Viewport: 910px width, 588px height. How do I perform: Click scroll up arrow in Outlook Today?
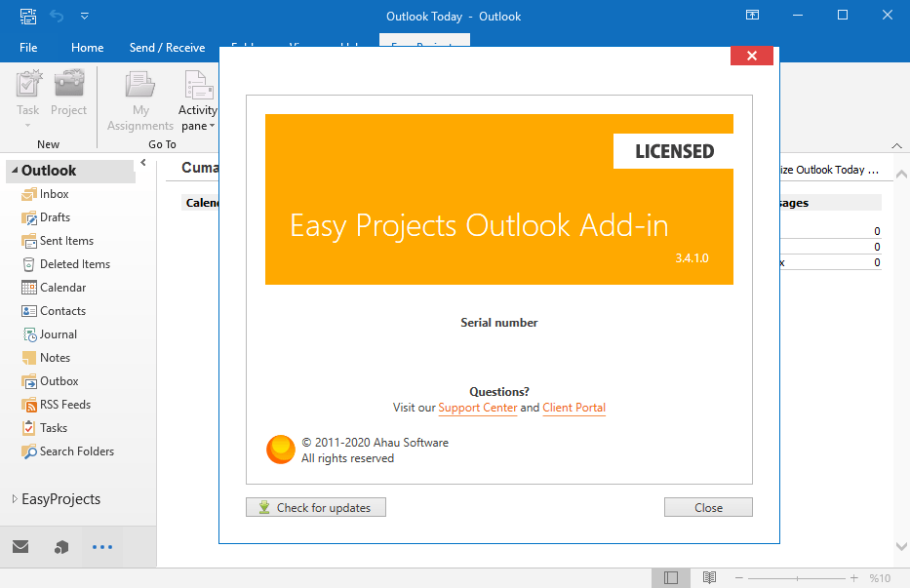click(x=901, y=175)
